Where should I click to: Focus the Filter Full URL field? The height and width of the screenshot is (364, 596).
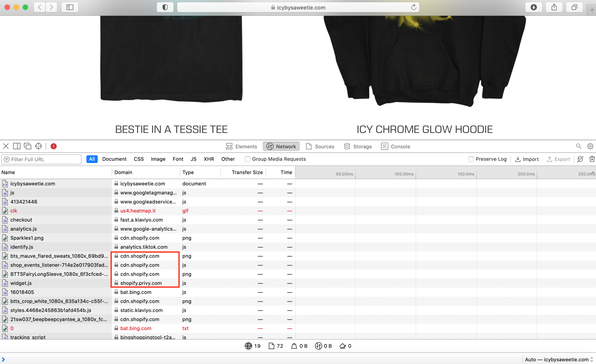(41, 159)
